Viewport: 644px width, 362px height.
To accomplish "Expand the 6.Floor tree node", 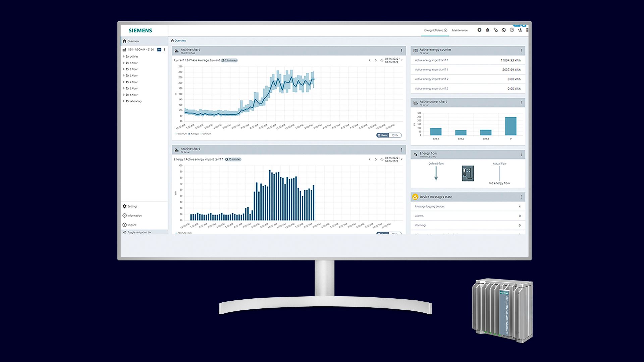I will pos(123,95).
